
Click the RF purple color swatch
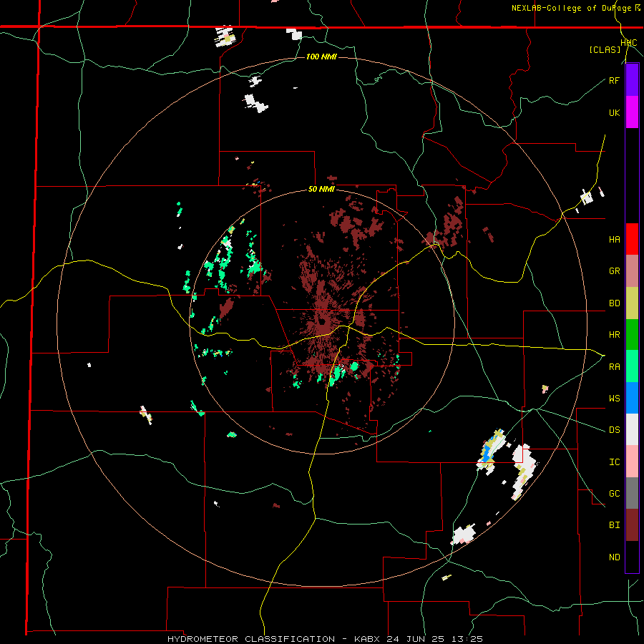(632, 80)
